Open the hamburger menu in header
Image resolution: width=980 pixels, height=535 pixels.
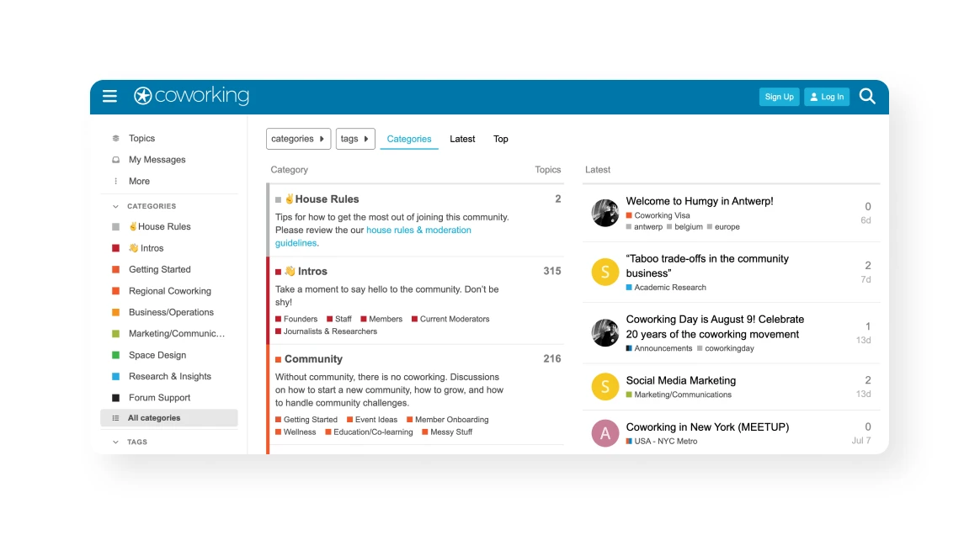(109, 97)
